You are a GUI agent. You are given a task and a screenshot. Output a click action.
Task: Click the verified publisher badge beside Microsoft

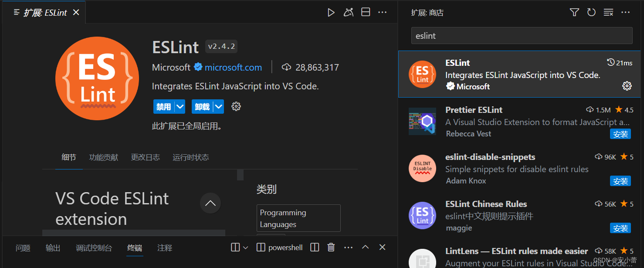pos(198,67)
